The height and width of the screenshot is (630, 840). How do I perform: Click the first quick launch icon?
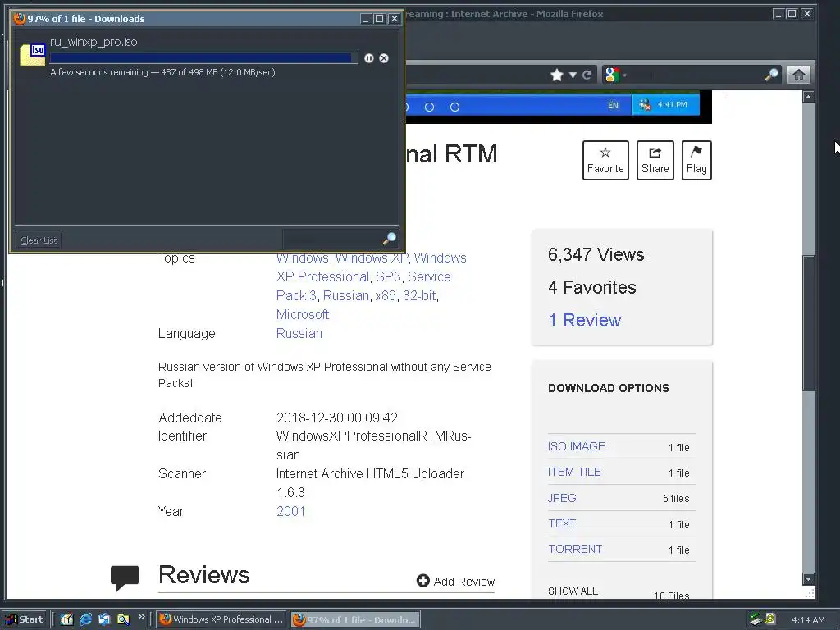click(x=66, y=619)
